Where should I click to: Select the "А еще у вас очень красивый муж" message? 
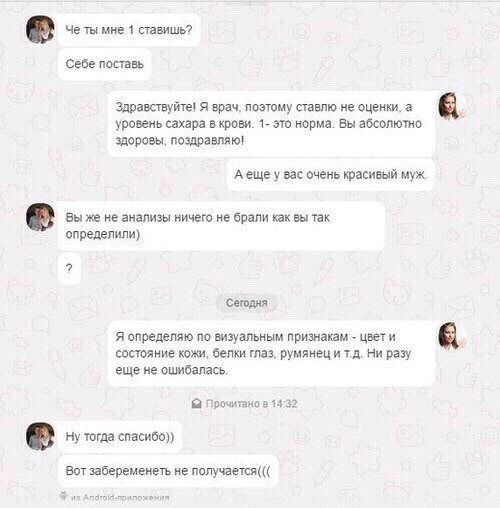(331, 174)
